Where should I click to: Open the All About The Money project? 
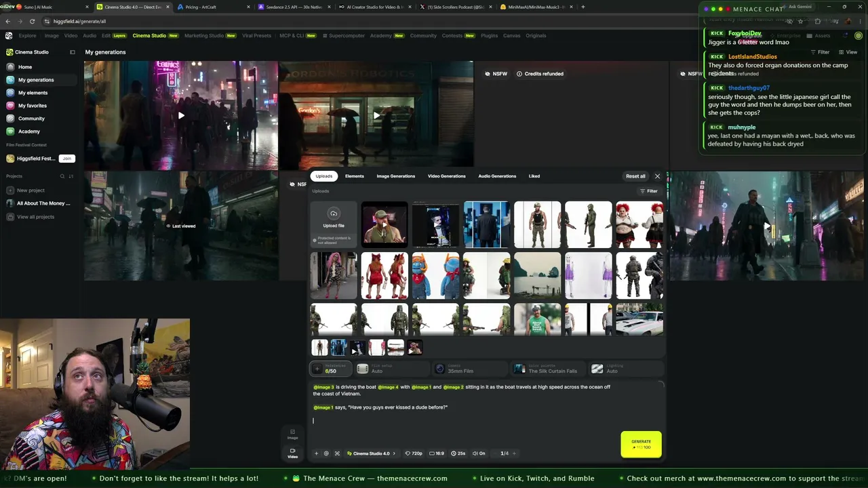tap(43, 203)
